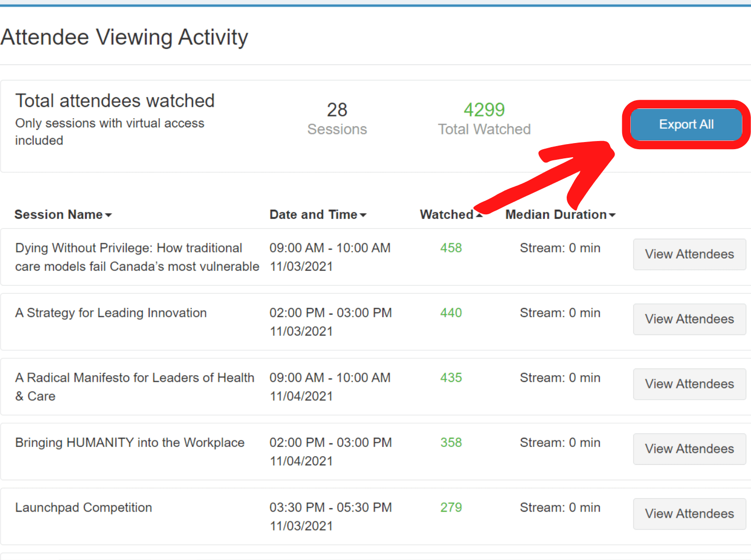Click the 440 watched count
Viewport: 751px width, 560px height.
pyautogui.click(x=451, y=313)
